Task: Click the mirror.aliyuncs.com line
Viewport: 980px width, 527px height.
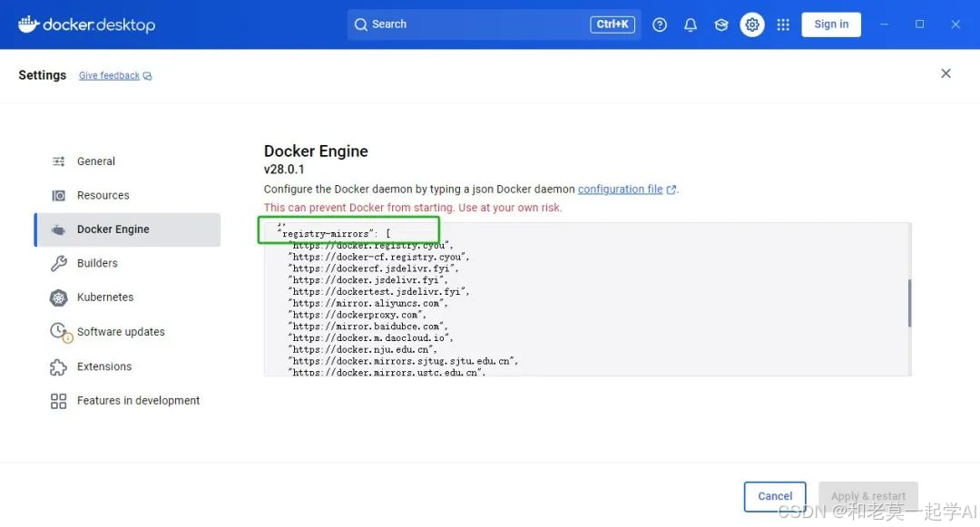Action: pyautogui.click(x=368, y=304)
